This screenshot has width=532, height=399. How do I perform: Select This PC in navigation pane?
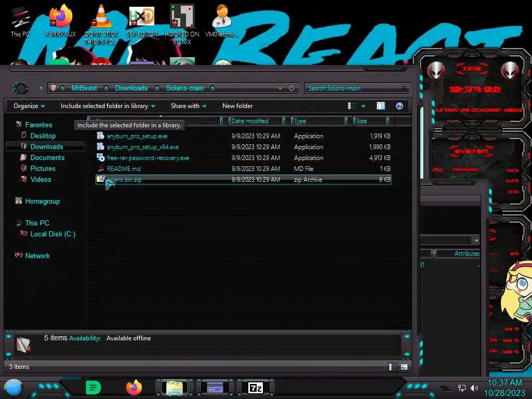(37, 223)
